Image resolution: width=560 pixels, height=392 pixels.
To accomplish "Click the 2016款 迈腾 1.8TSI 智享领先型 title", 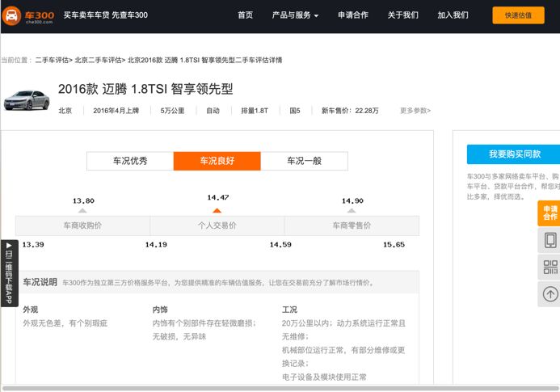I will tap(145, 89).
